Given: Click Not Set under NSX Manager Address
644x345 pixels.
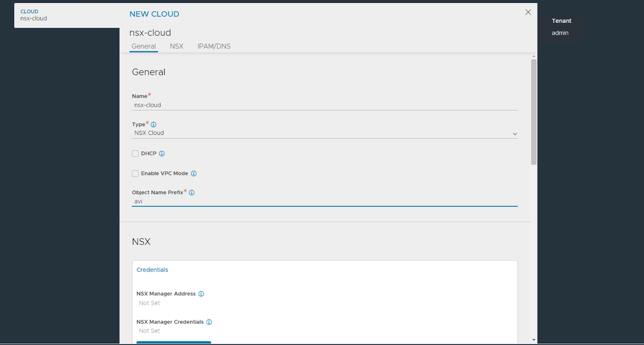Looking at the screenshot, I should pyautogui.click(x=149, y=303).
